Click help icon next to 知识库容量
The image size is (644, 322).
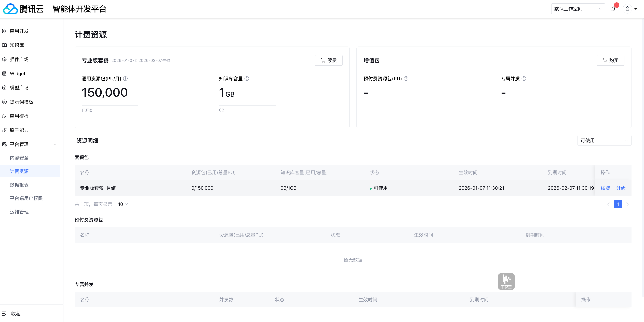tap(247, 79)
